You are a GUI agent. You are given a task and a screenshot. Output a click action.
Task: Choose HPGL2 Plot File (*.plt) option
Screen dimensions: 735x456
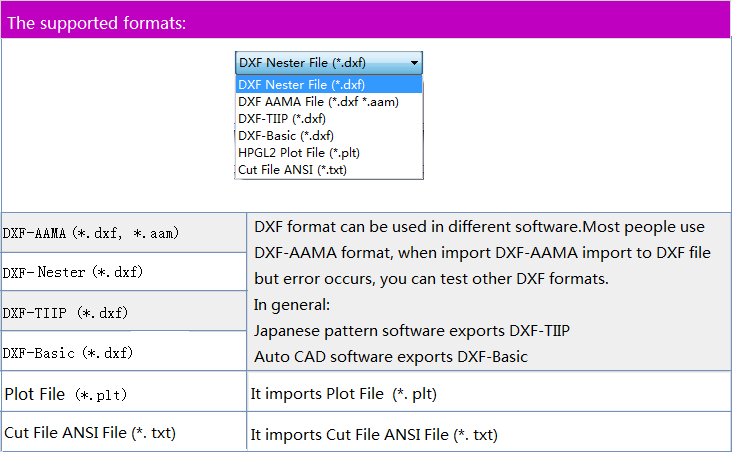coord(299,153)
